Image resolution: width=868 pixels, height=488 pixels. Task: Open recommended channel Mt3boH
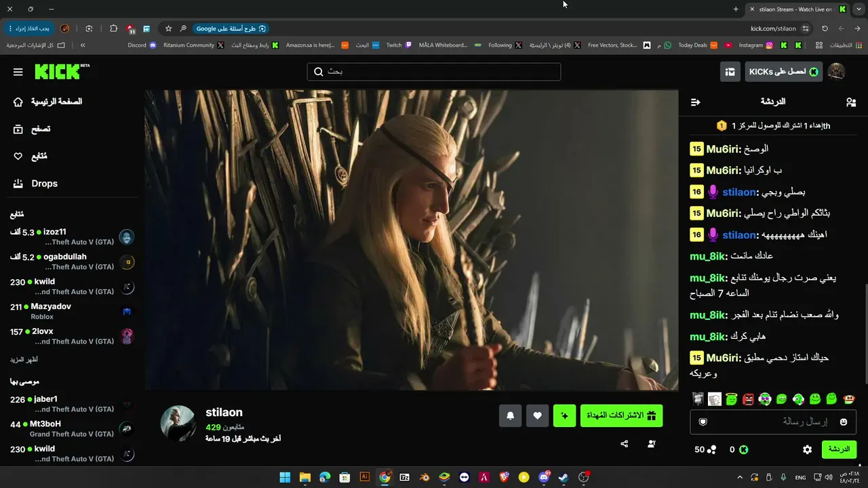pos(72,428)
